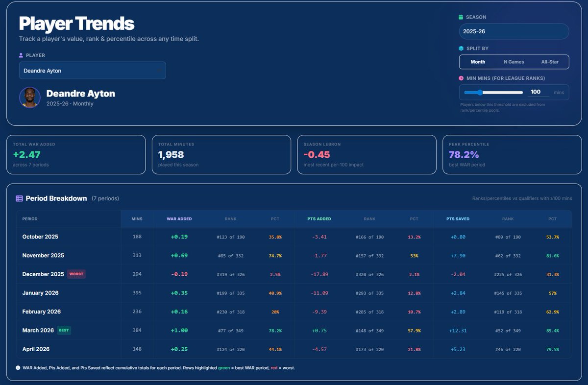Image resolution: width=588 pixels, height=385 pixels.
Task: Click the January 2026 row label
Action: tap(40, 293)
